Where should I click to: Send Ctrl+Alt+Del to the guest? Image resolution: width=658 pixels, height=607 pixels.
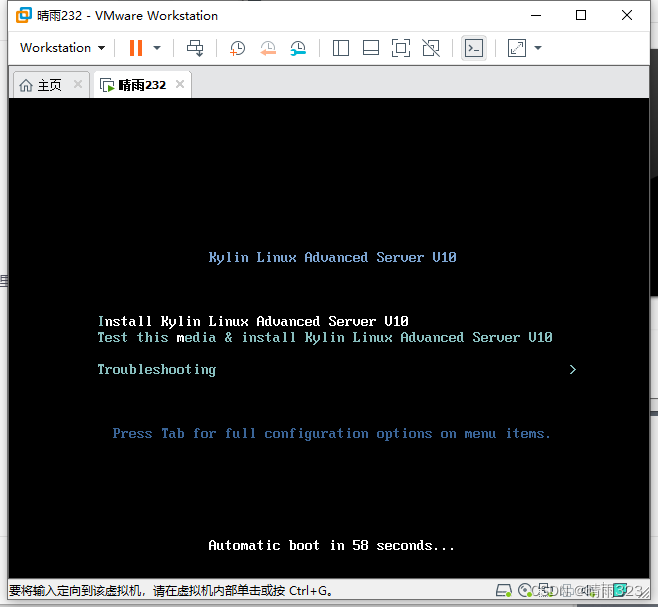195,48
